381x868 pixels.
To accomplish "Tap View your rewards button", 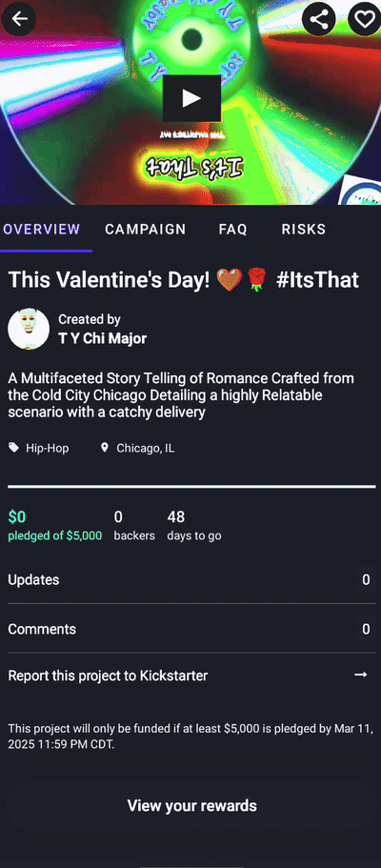I will click(191, 805).
